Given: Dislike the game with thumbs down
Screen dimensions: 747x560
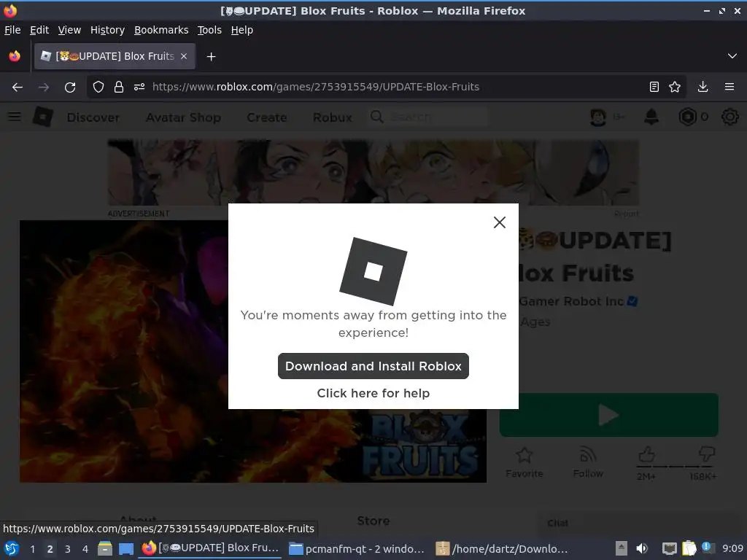Looking at the screenshot, I should (706, 454).
